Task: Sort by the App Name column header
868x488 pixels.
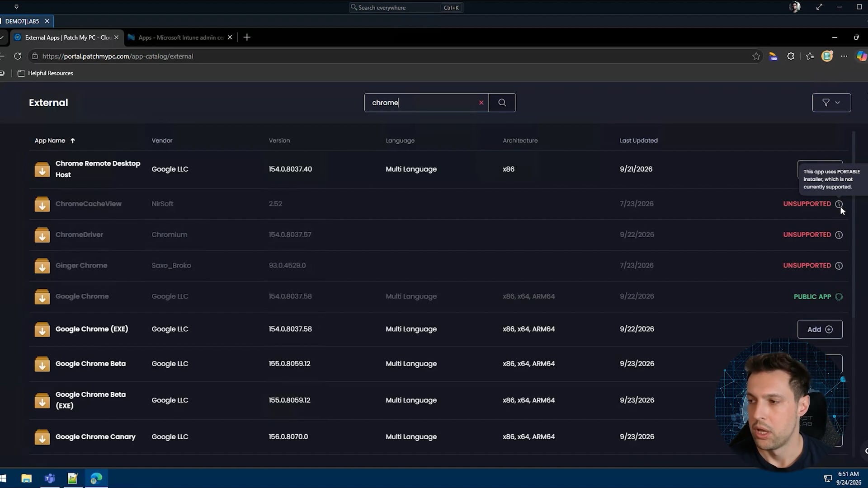Action: click(x=55, y=141)
